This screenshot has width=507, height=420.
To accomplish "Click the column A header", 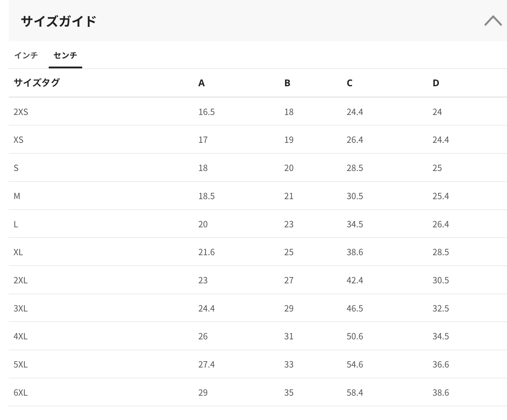I will (201, 83).
